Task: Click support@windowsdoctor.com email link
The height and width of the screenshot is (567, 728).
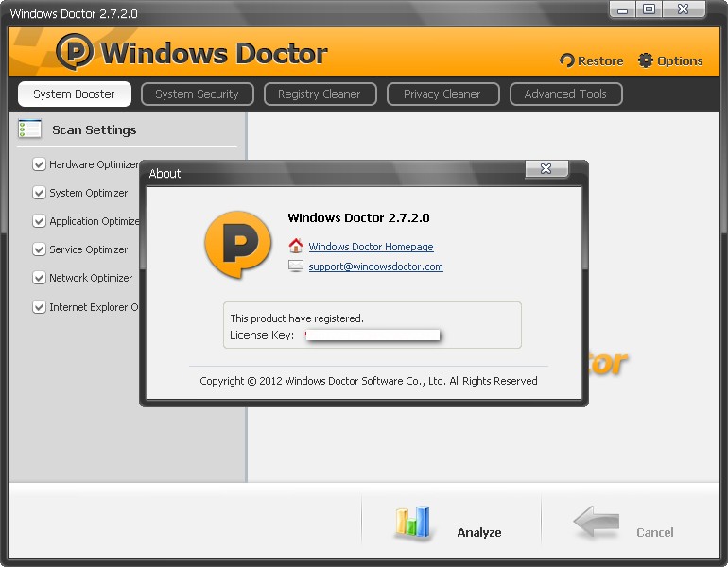Action: [x=375, y=266]
